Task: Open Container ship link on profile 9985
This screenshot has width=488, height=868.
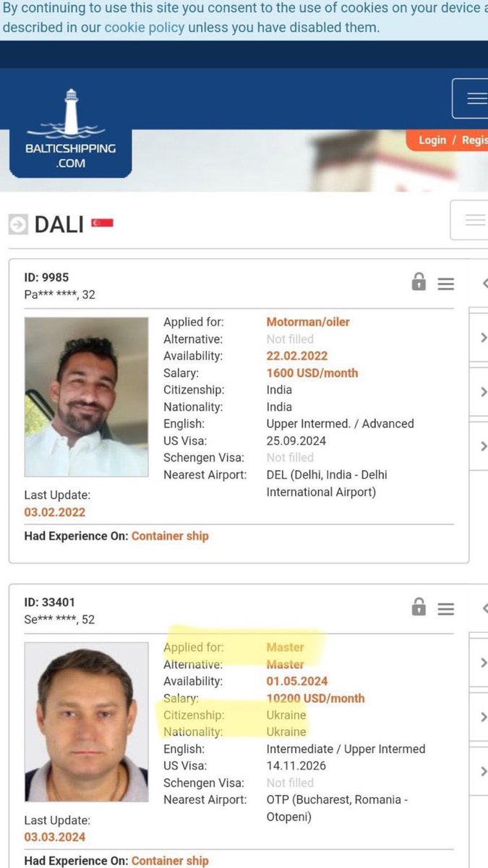Action: (170, 536)
